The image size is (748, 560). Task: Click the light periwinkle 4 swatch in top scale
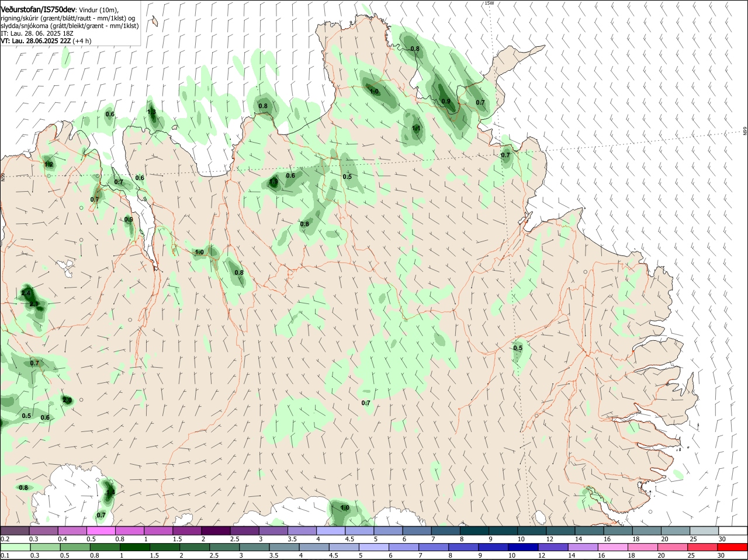331,530
